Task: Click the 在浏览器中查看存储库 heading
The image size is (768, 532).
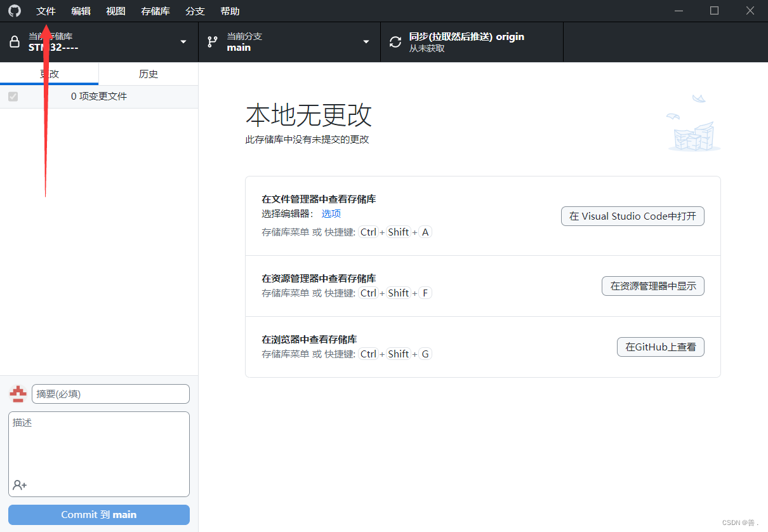Action: point(309,339)
